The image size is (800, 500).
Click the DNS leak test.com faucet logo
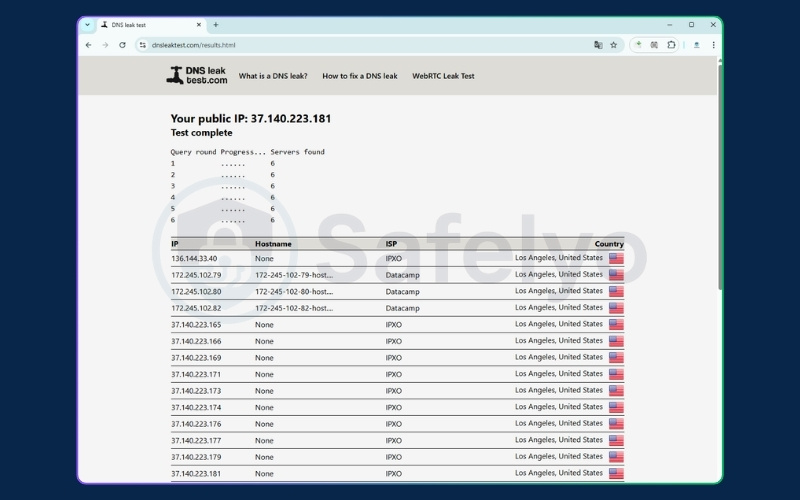click(x=197, y=76)
